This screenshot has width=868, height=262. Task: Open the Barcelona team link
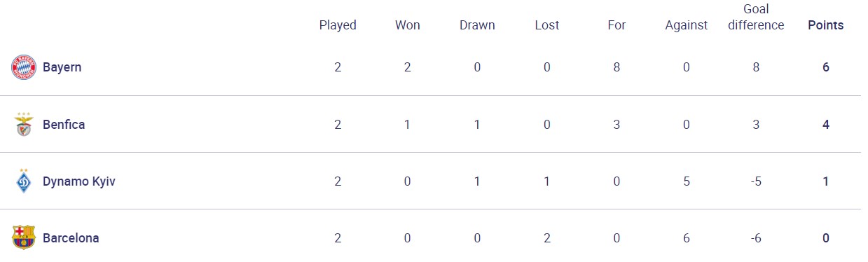71,238
